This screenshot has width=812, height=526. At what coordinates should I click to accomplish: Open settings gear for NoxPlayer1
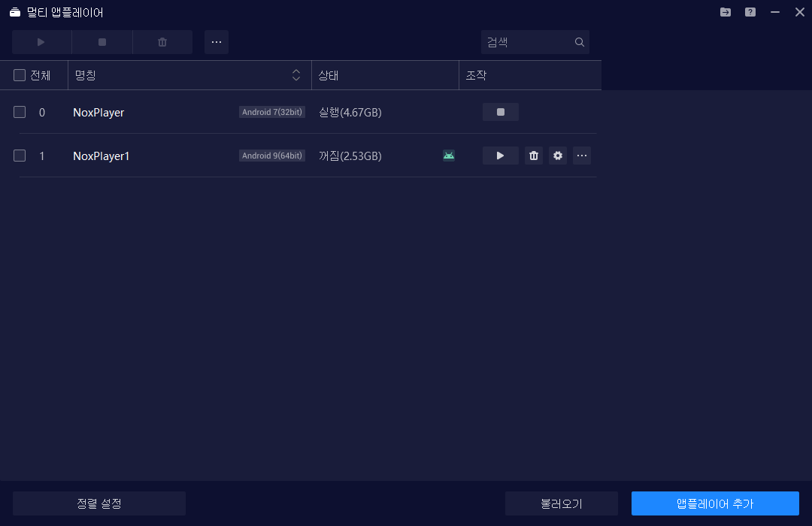point(558,156)
